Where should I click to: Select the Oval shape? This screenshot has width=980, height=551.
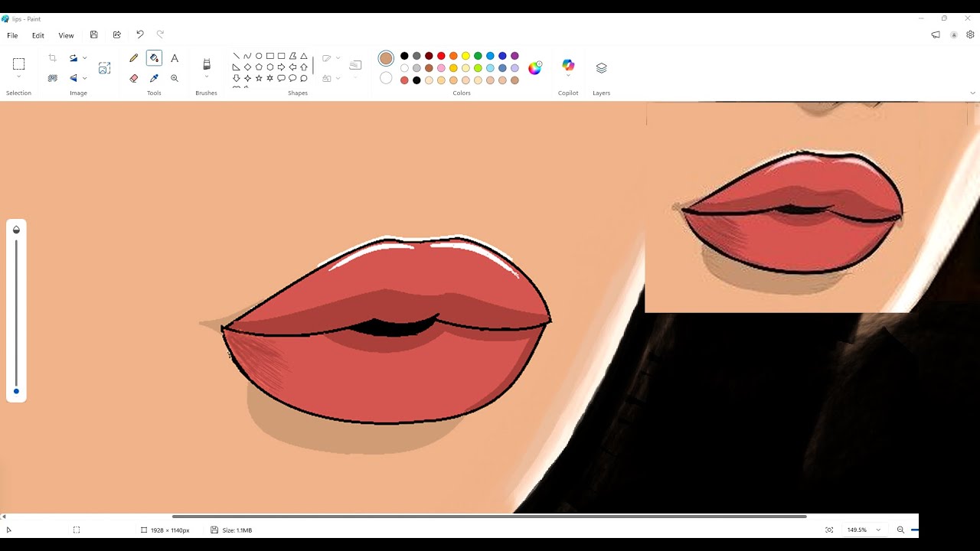pyautogui.click(x=259, y=56)
